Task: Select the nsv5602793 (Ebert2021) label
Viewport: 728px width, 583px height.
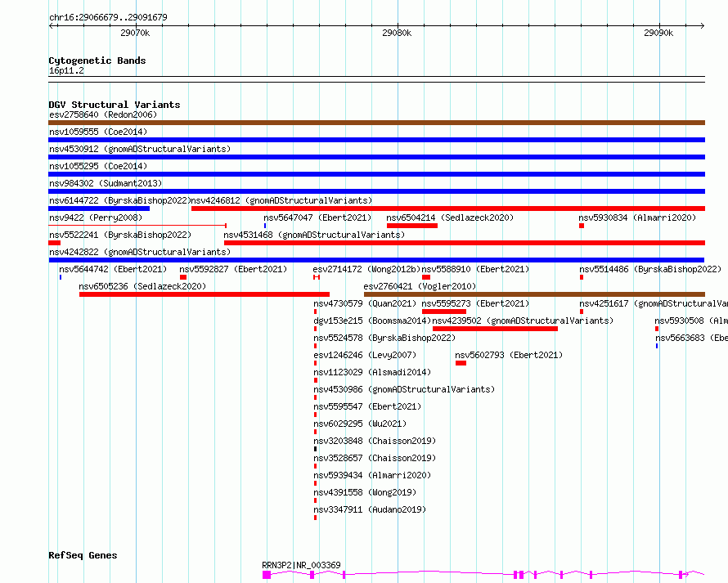Action: (x=509, y=355)
